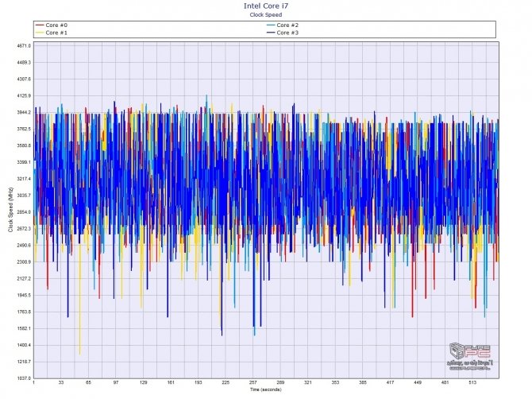Click the 2308.9 y-axis value
Image resolution: width=532 pixels, height=399 pixels.
[x=24, y=262]
